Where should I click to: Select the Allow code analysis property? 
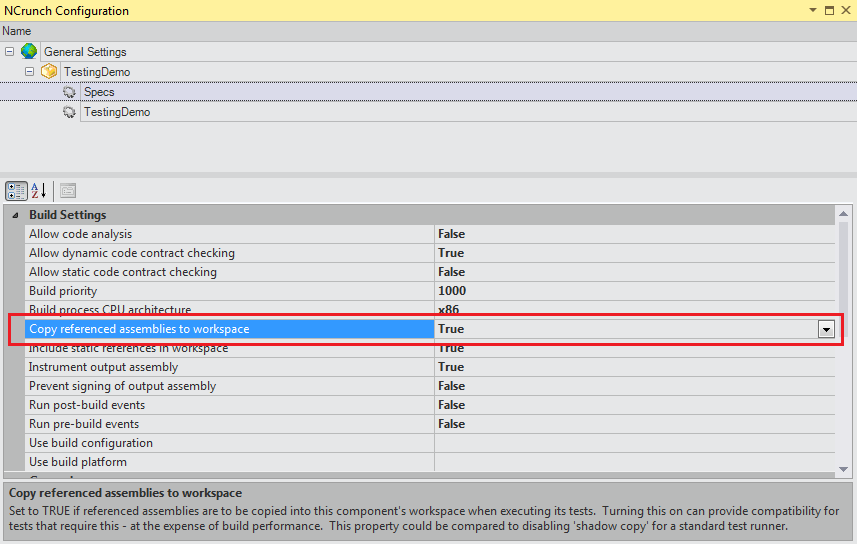[80, 234]
